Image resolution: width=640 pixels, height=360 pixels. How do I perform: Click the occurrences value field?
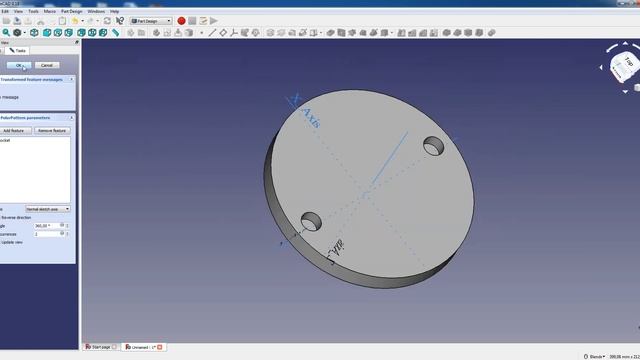[47, 234]
